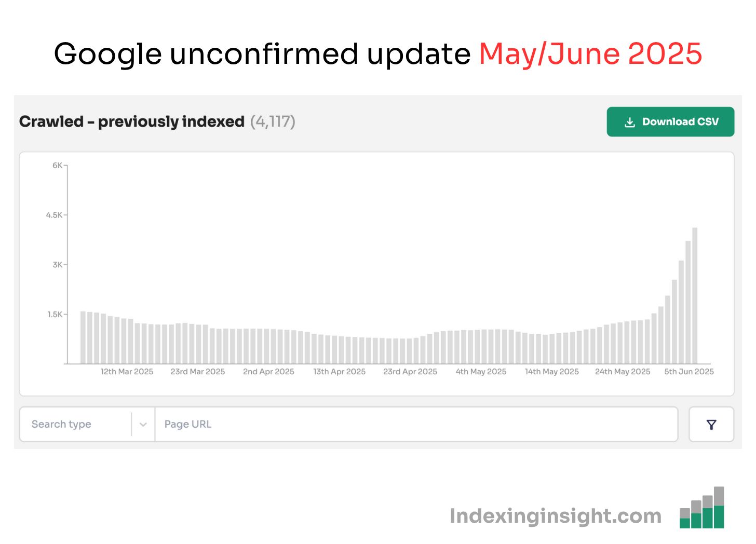Focus the Page URL input field
756x544 pixels.
pos(416,425)
